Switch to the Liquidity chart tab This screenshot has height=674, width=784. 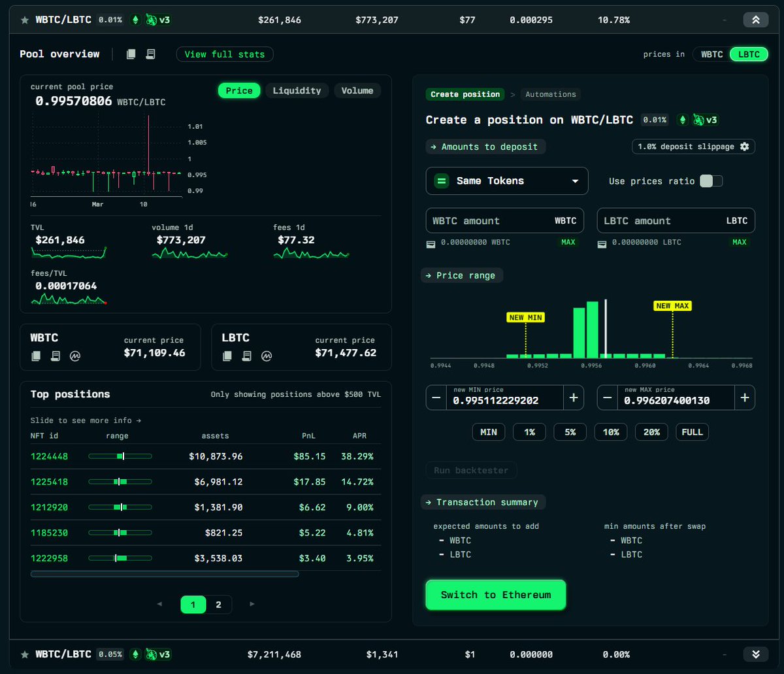tap(297, 90)
